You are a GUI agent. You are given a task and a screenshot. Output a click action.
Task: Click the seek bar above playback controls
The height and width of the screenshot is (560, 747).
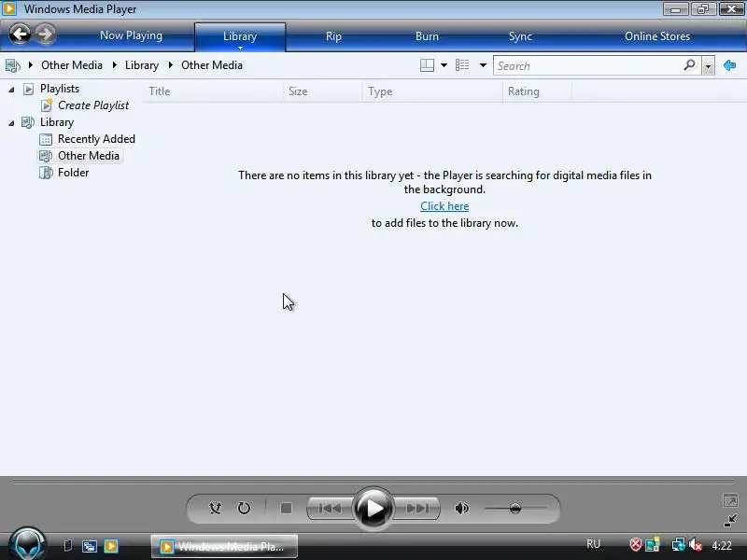tap(373, 483)
